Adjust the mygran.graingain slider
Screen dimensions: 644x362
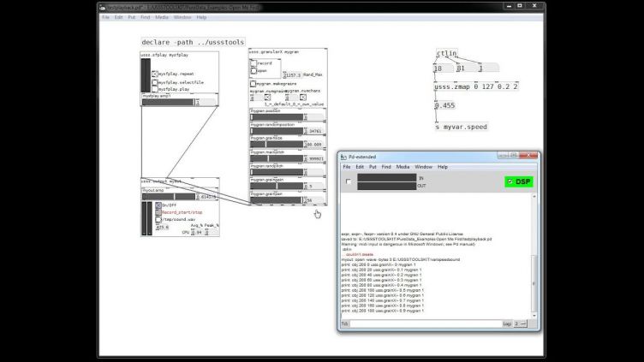277,187
